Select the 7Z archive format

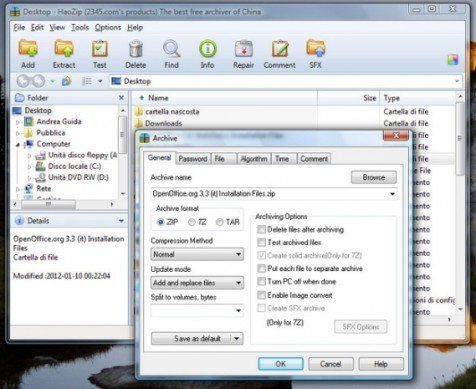click(192, 222)
